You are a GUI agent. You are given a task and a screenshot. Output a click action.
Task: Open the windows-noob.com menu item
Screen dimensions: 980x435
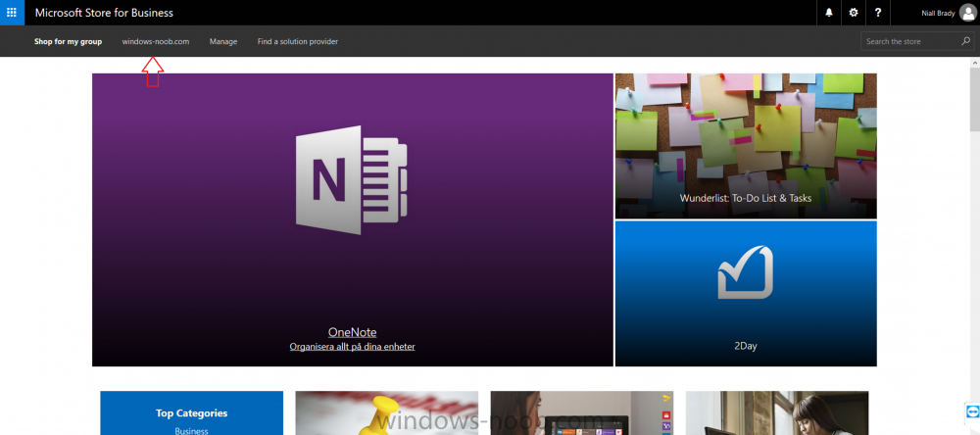(x=156, y=41)
